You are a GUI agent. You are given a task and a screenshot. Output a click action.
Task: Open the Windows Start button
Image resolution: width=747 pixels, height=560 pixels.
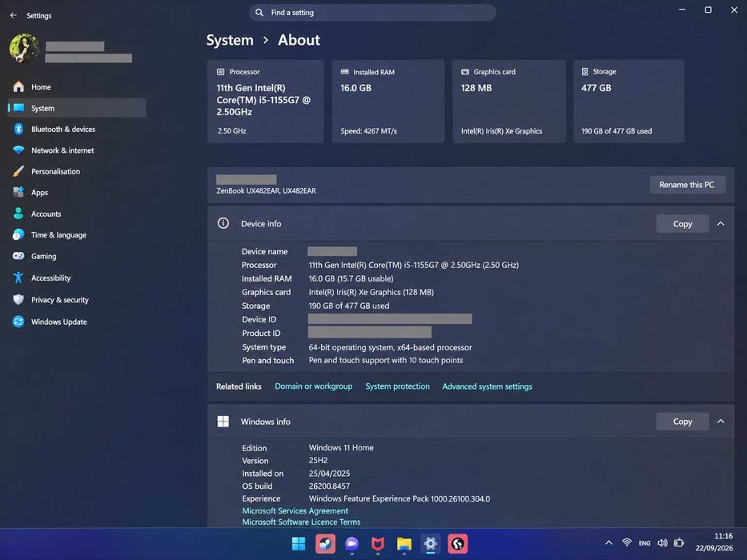(299, 544)
